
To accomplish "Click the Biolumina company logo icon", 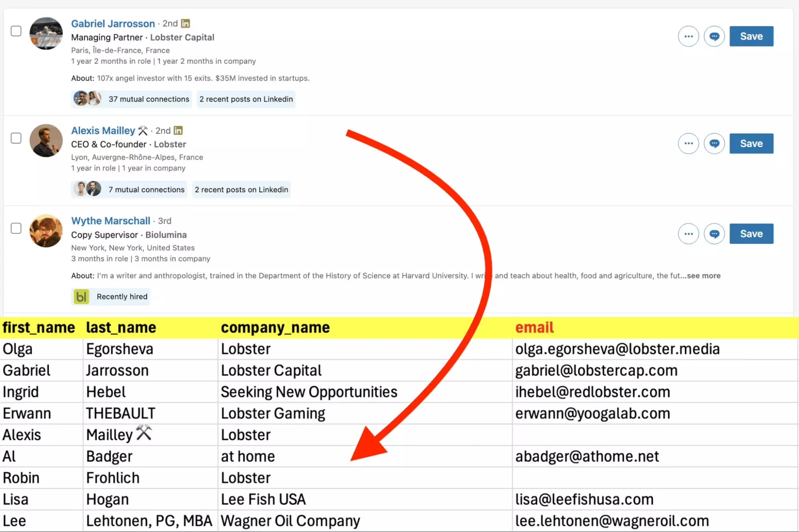I will [x=81, y=297].
